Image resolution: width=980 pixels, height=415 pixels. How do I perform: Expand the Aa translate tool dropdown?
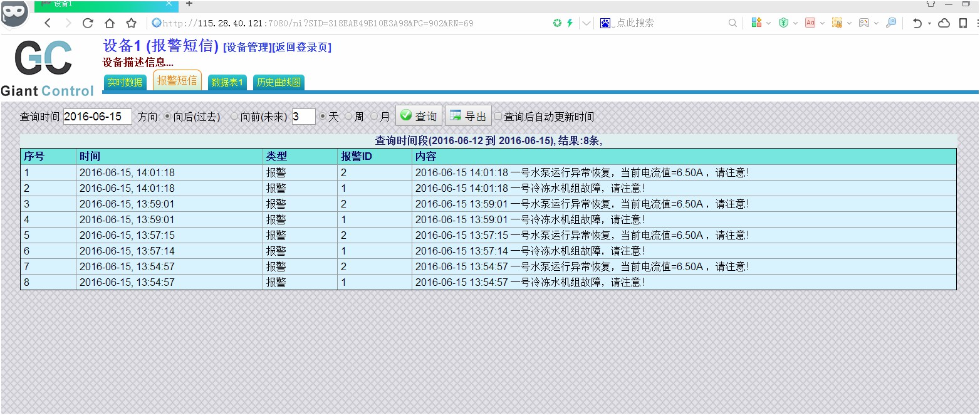tap(821, 23)
